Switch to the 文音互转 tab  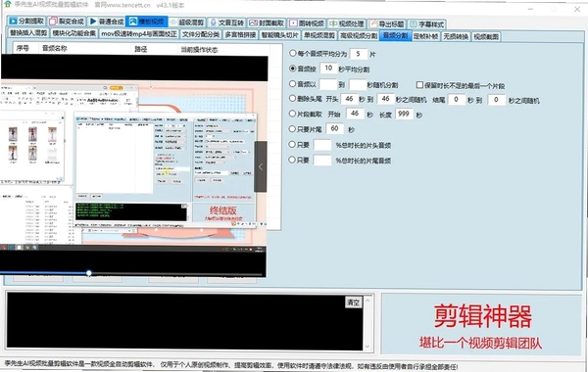pos(226,23)
